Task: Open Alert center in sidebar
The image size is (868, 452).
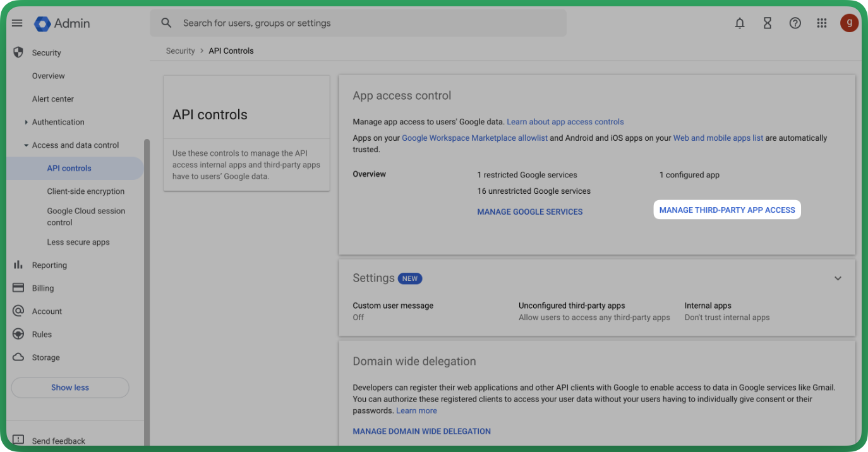Action: (x=53, y=99)
